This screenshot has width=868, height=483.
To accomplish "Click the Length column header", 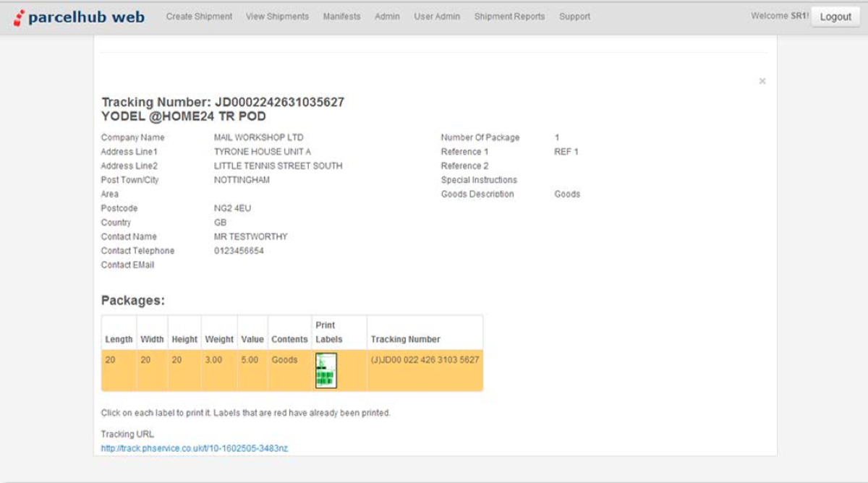I will tap(119, 339).
